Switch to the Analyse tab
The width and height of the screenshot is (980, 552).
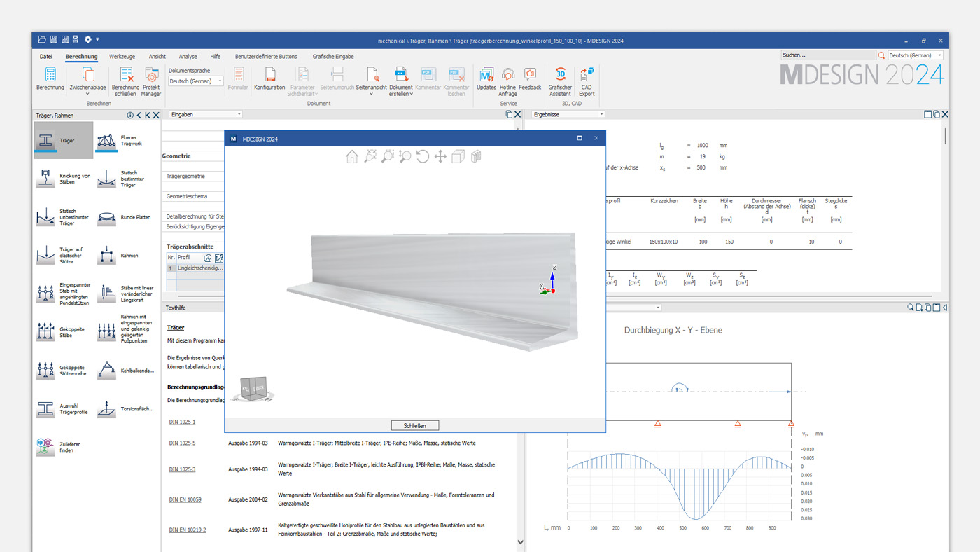pyautogui.click(x=188, y=57)
